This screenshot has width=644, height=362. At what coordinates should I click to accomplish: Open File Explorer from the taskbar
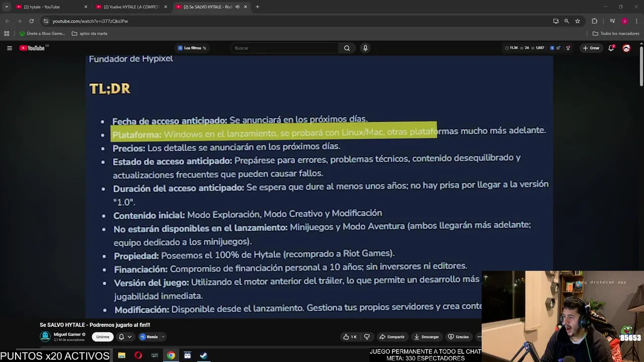122,355
